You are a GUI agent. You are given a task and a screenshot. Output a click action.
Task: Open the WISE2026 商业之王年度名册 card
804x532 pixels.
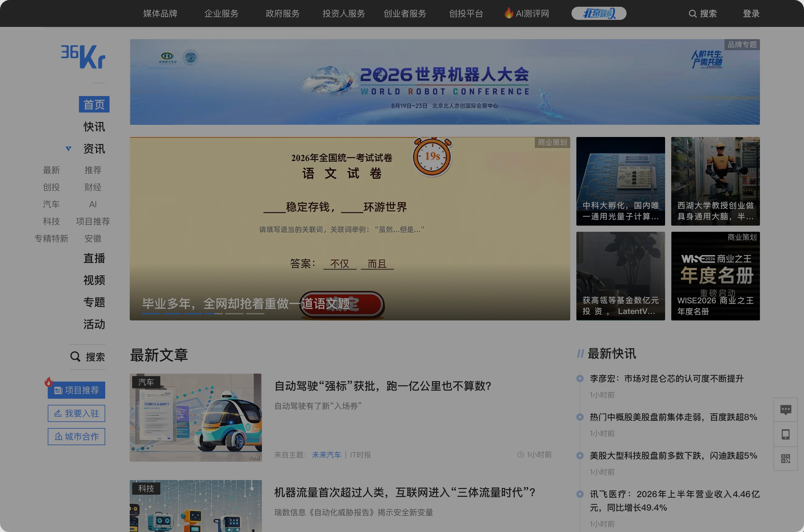click(715, 276)
